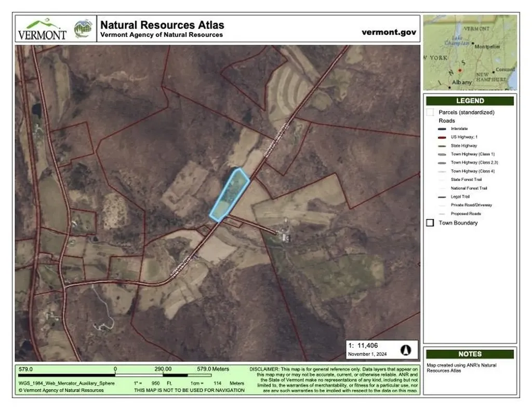The image size is (532, 410).
Task: Click the NOTES header bar
Action: (x=470, y=354)
